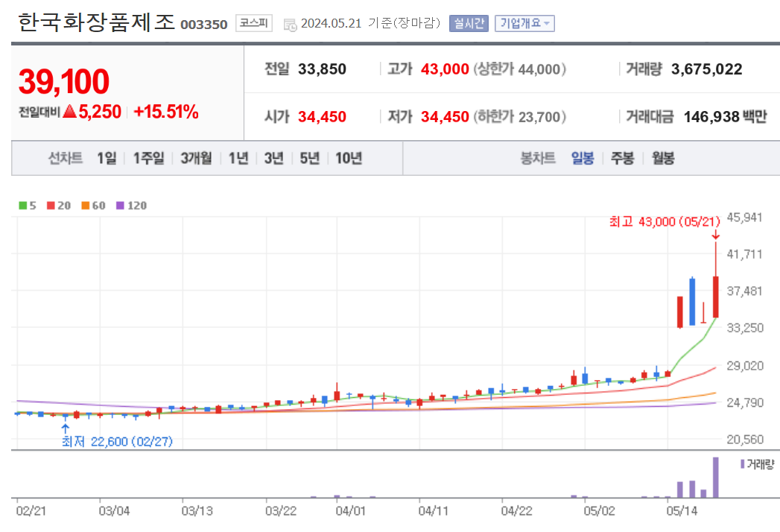Select the 5년 line chart period
The image size is (780, 532).
pos(309,158)
